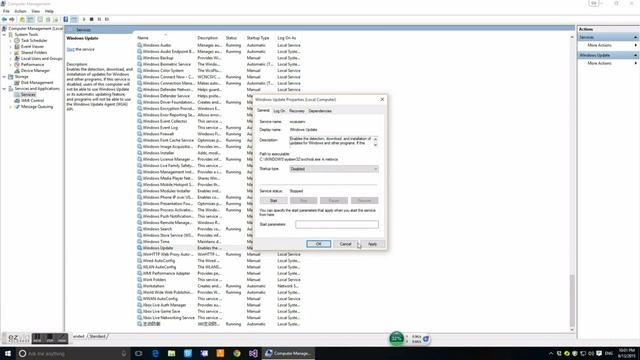Click Apply in the Properties dialog
Screen dimensions: 640x360
(x=373, y=244)
